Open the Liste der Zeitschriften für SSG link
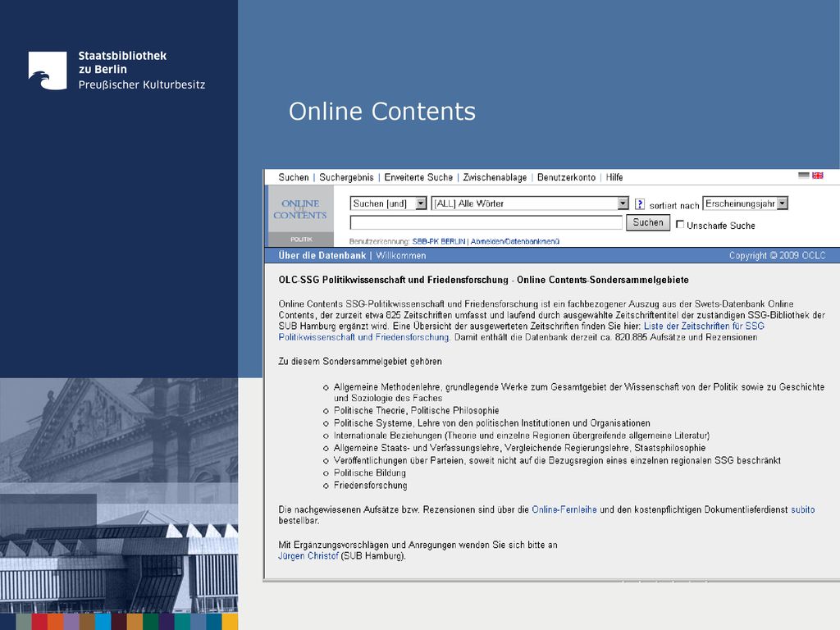The height and width of the screenshot is (630, 840). click(704, 326)
